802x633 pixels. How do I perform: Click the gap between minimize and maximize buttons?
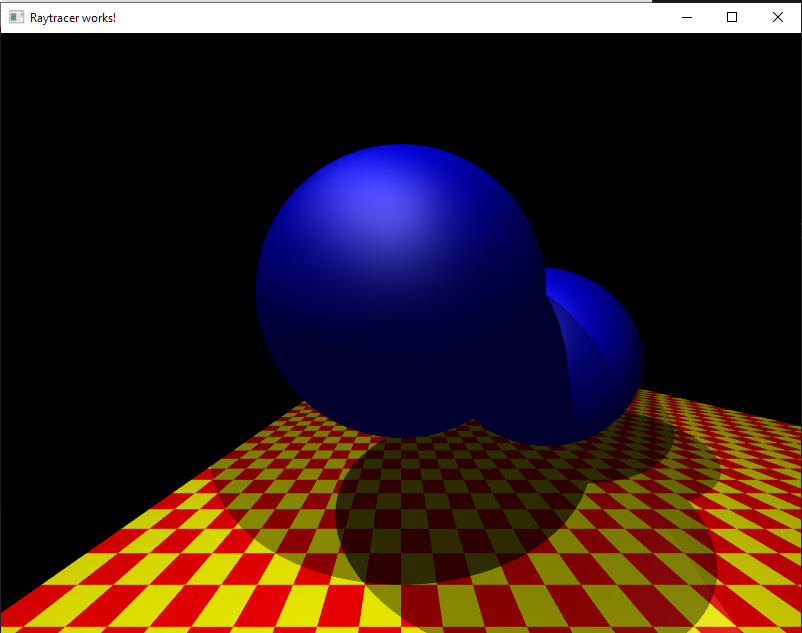click(708, 17)
